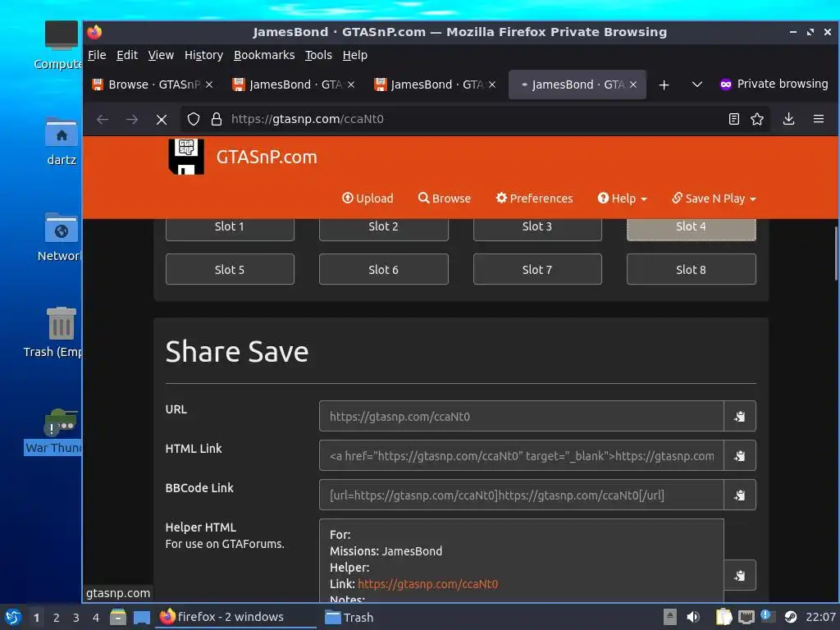Viewport: 840px width, 630px height.
Task: Open the History menu
Action: pyautogui.click(x=203, y=55)
